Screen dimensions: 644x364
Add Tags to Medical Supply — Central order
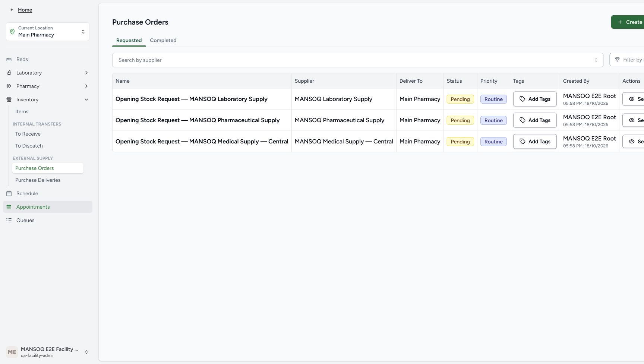click(535, 142)
